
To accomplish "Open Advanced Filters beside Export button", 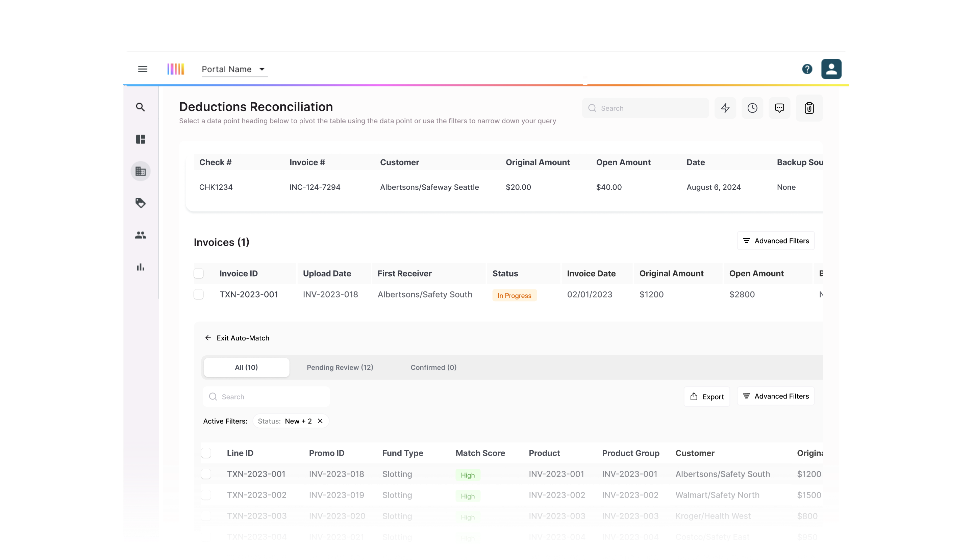I will (776, 396).
